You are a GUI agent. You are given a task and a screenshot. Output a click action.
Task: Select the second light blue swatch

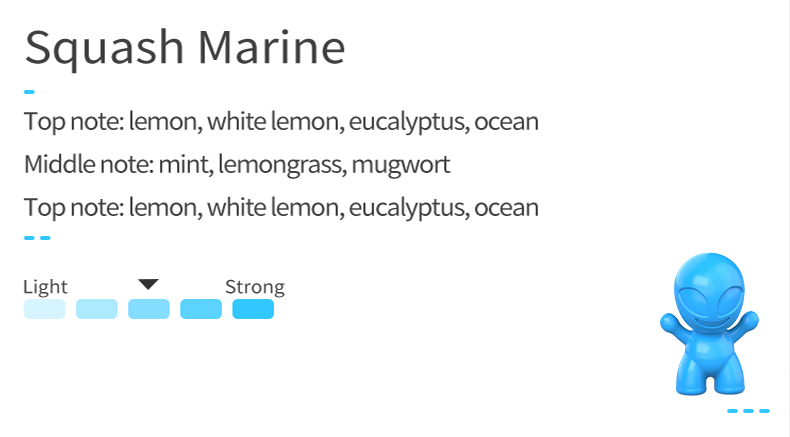(97, 309)
